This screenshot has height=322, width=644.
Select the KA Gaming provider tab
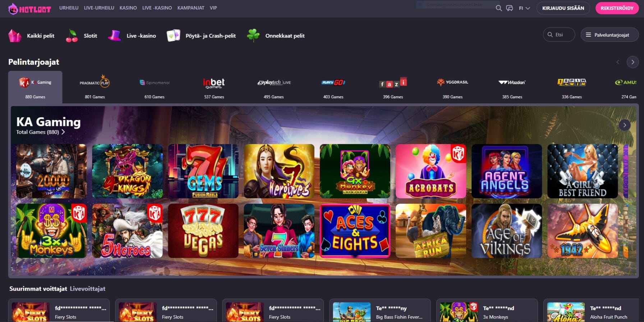35,87
